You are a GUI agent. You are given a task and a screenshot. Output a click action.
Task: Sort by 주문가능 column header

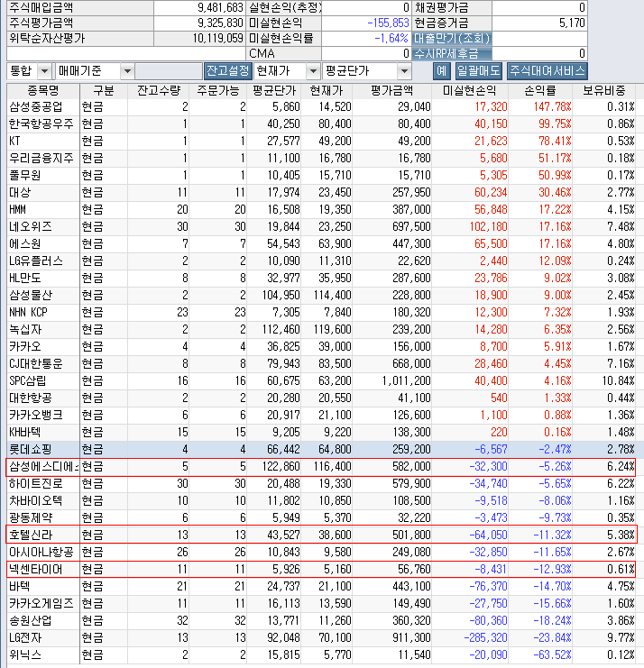[x=217, y=91]
